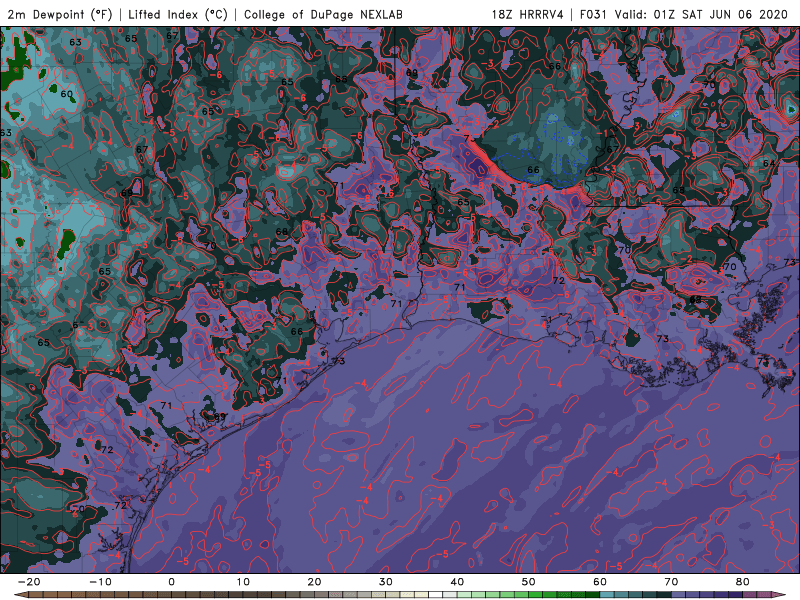Click the '60' colorbar scale label

tap(600, 582)
